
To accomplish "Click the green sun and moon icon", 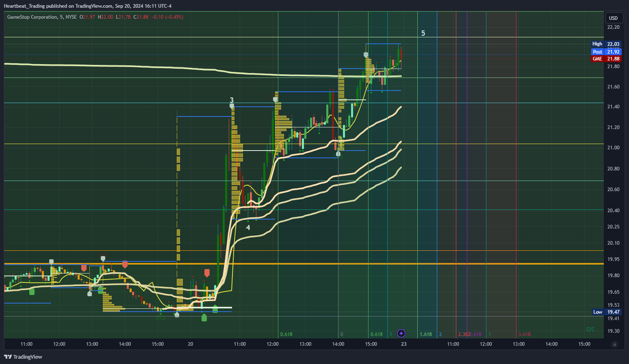I will 590,329.
